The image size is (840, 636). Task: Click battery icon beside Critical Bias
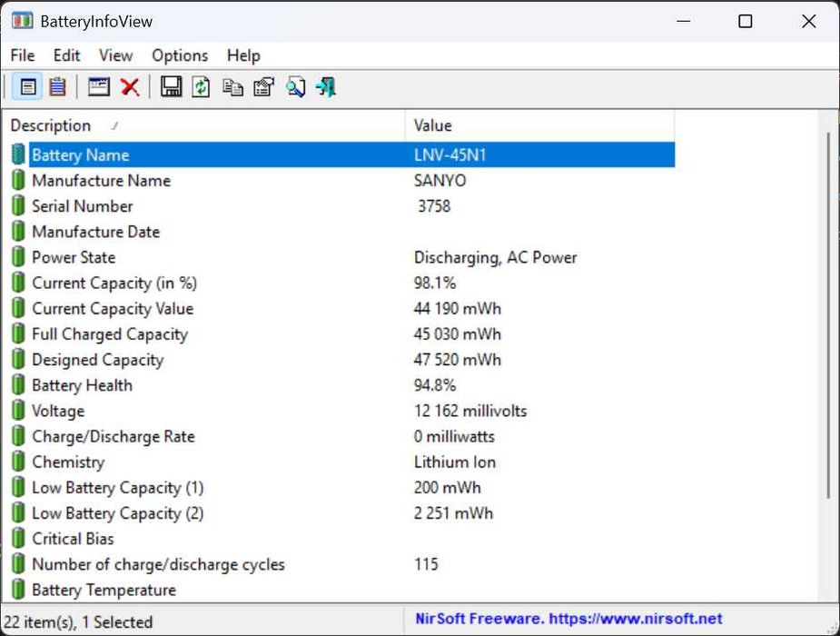coord(18,538)
